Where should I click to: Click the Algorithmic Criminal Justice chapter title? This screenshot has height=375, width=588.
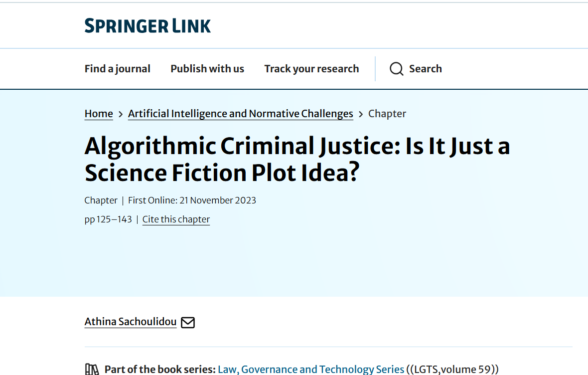[297, 159]
